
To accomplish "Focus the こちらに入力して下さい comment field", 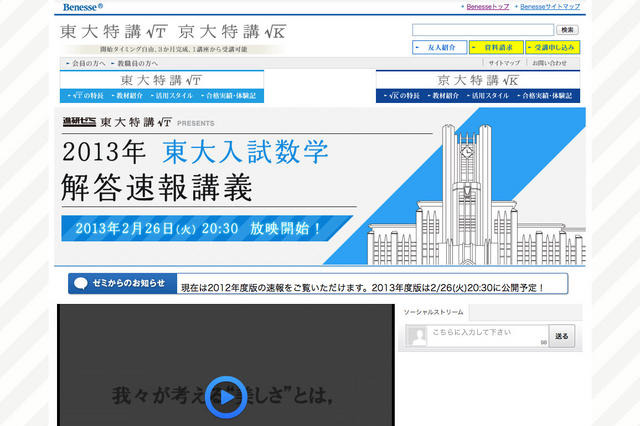I will click(487, 336).
